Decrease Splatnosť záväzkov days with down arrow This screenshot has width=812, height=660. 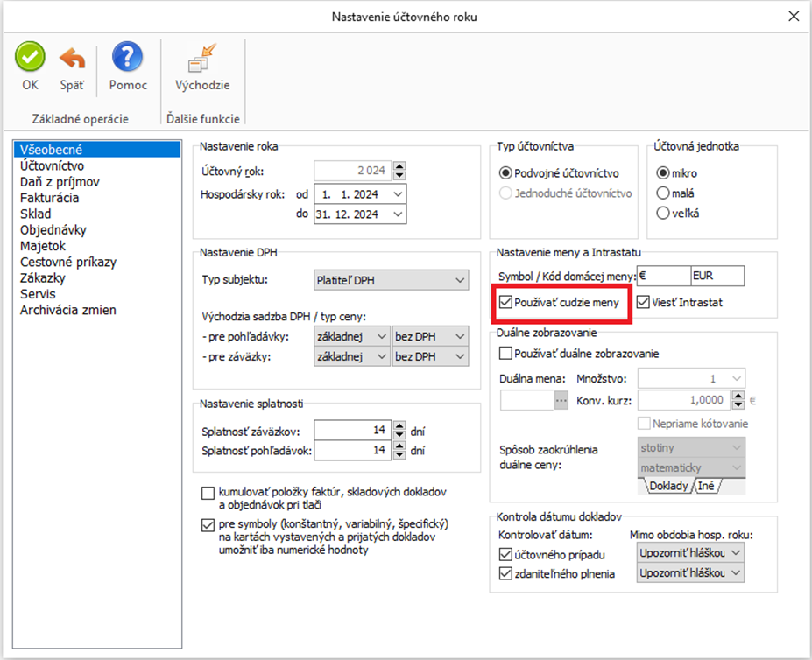399,436
